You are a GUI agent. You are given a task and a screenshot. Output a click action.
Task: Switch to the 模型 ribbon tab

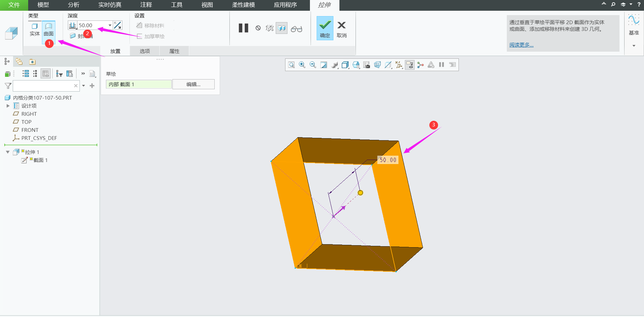pyautogui.click(x=43, y=5)
